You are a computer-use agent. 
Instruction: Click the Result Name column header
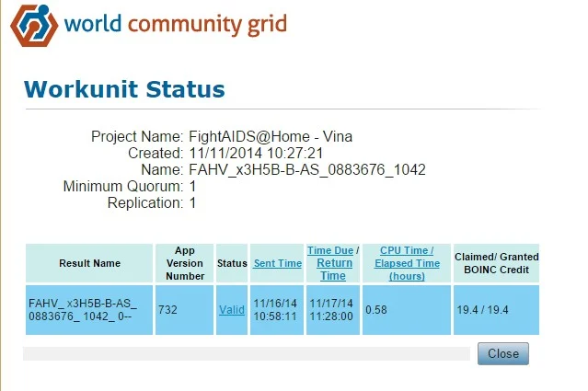click(x=89, y=263)
